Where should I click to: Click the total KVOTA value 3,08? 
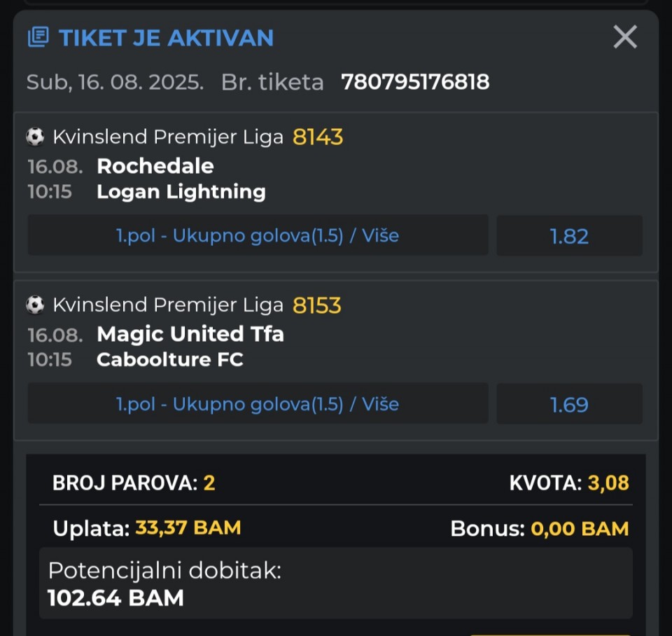point(606,483)
